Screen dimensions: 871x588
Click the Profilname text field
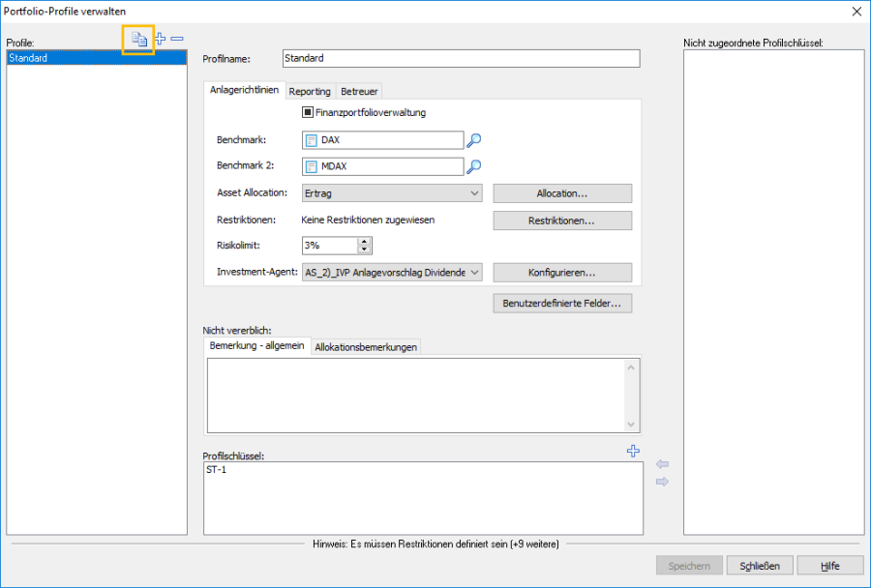pyautogui.click(x=461, y=59)
